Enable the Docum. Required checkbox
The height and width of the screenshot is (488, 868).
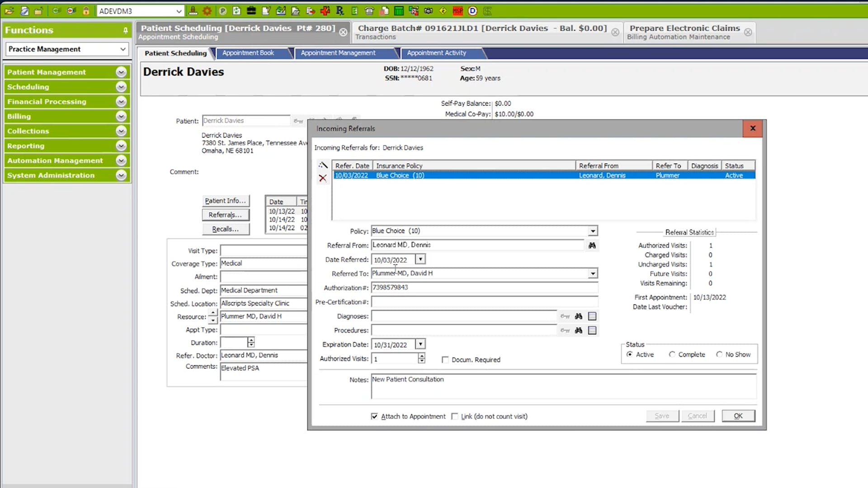[445, 360]
